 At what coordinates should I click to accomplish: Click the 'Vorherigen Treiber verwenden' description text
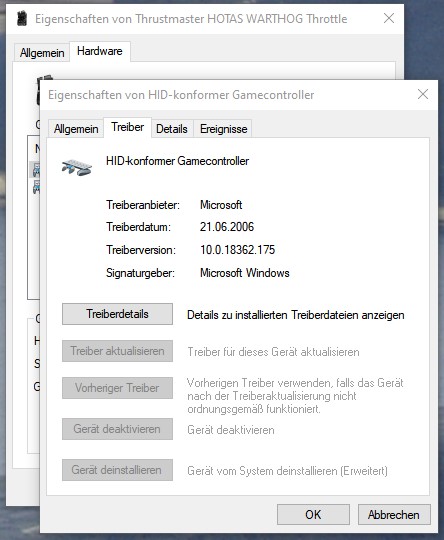pyautogui.click(x=295, y=396)
